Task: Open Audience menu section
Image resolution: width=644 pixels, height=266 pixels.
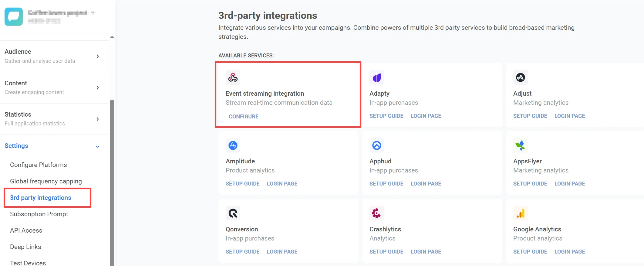Action: [x=55, y=56]
